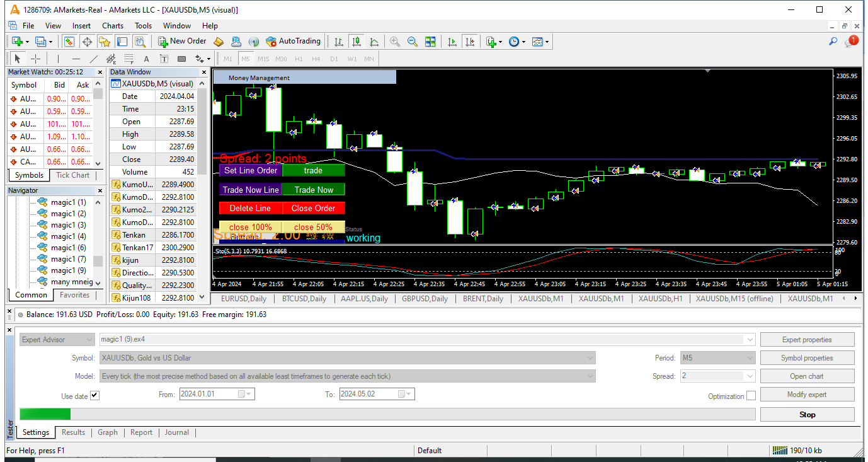Screen dimensions: 868x462
Task: Click the Market Watch vertical scrollbar
Action: [x=98, y=123]
